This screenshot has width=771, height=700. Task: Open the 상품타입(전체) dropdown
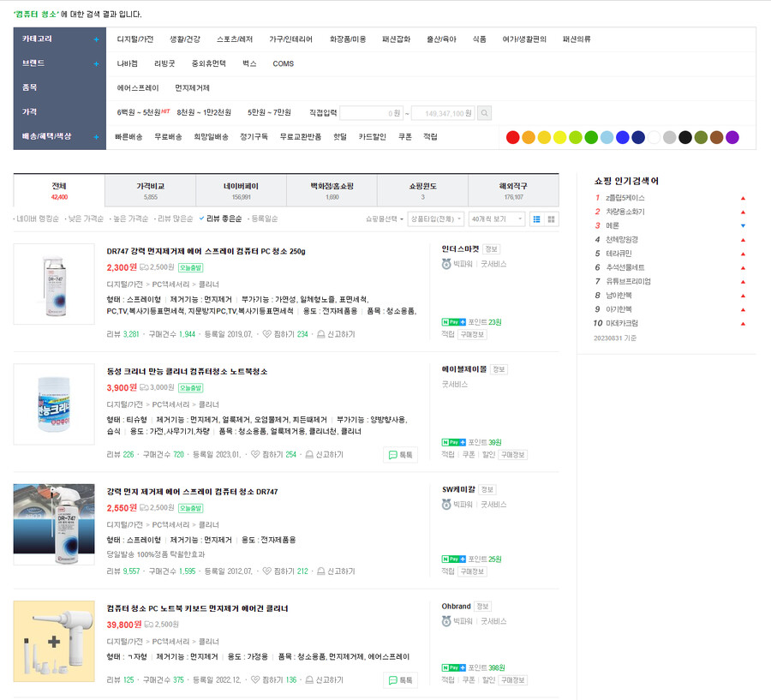(x=436, y=218)
